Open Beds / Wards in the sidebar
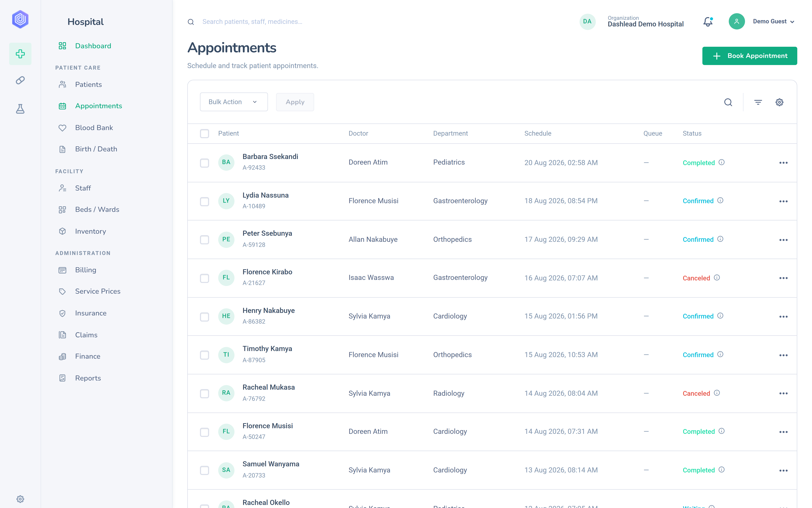The height and width of the screenshot is (508, 812). 97,209
